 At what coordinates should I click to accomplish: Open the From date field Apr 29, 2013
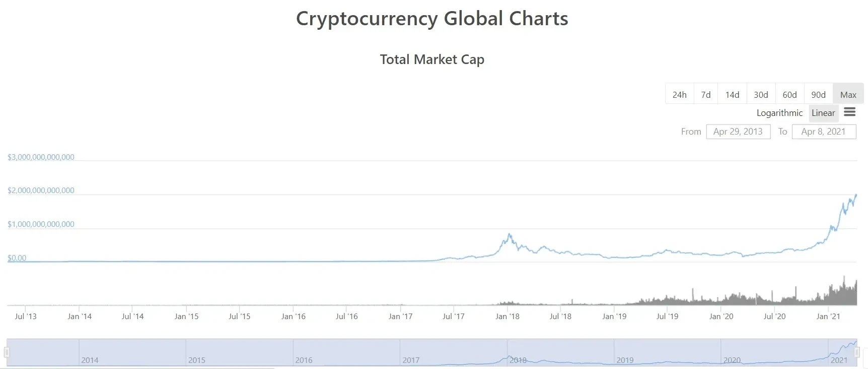(x=738, y=132)
